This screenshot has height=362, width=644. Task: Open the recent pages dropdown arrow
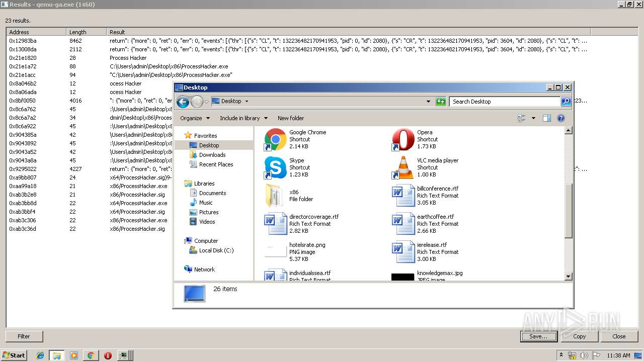point(206,102)
